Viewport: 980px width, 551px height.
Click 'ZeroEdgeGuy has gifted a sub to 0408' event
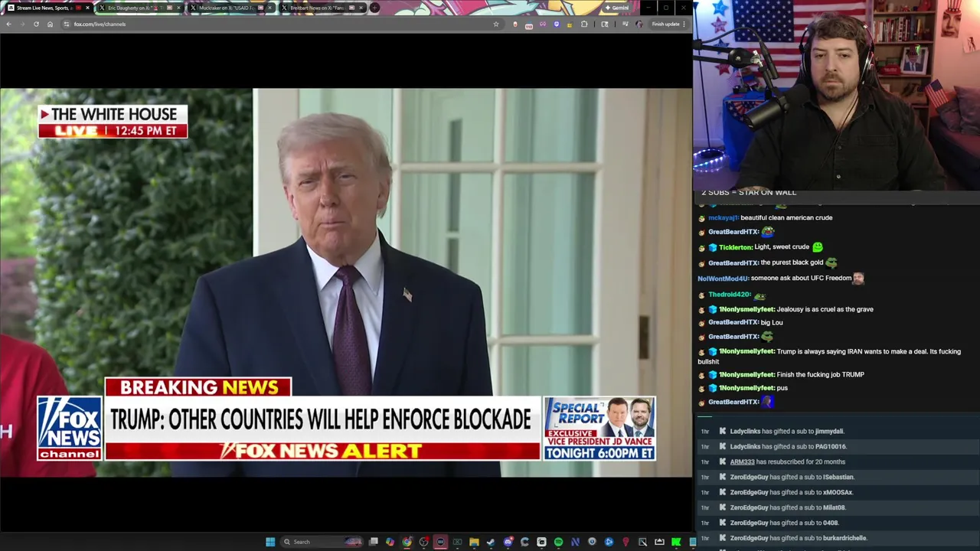click(x=784, y=523)
